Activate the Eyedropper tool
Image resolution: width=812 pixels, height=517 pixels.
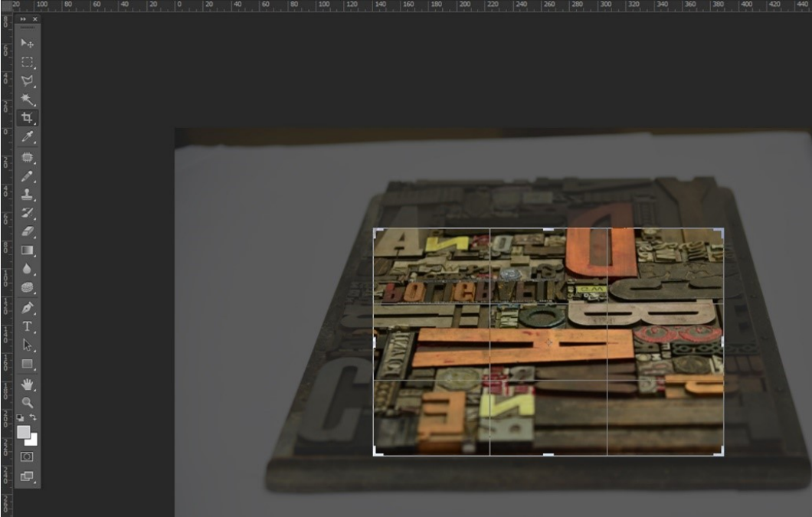click(27, 136)
